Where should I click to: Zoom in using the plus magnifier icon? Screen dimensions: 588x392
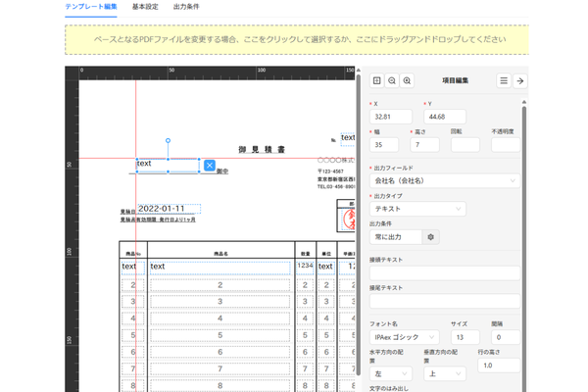pos(407,81)
